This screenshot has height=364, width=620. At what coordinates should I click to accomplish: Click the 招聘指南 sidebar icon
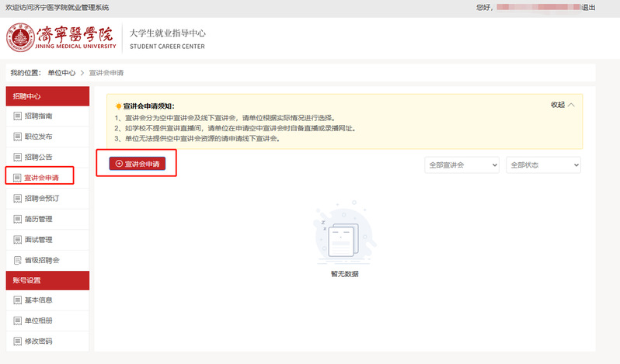point(18,116)
